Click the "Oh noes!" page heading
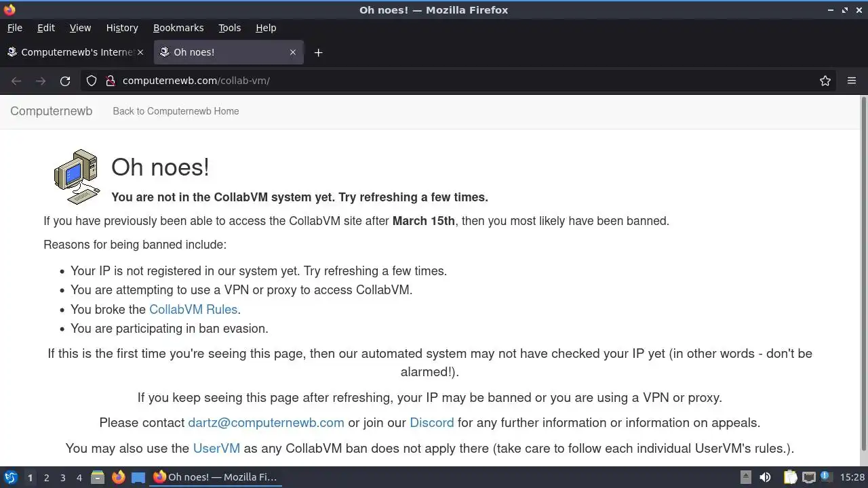868x488 pixels. [x=160, y=167]
